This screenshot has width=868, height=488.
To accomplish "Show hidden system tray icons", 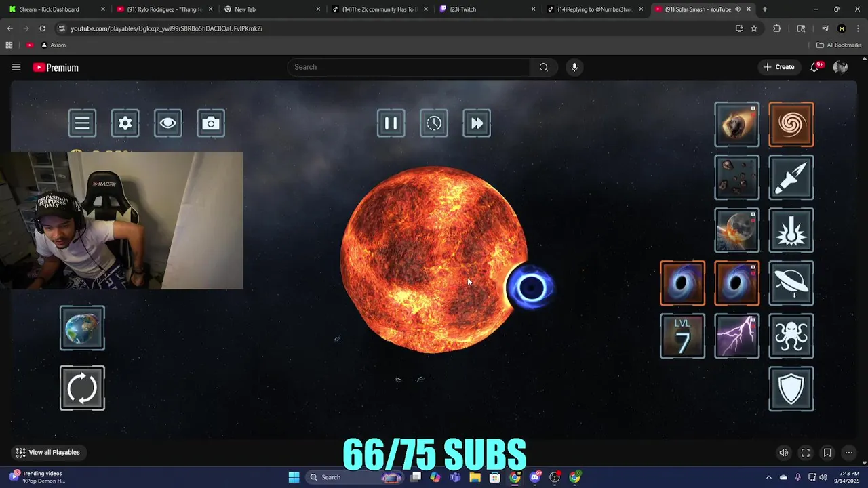I will tap(768, 477).
